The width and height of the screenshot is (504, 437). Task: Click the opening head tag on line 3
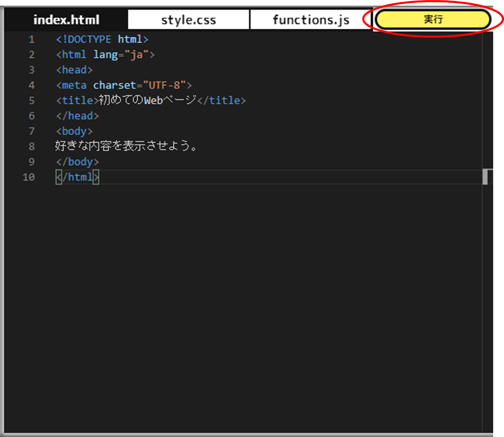(x=74, y=70)
